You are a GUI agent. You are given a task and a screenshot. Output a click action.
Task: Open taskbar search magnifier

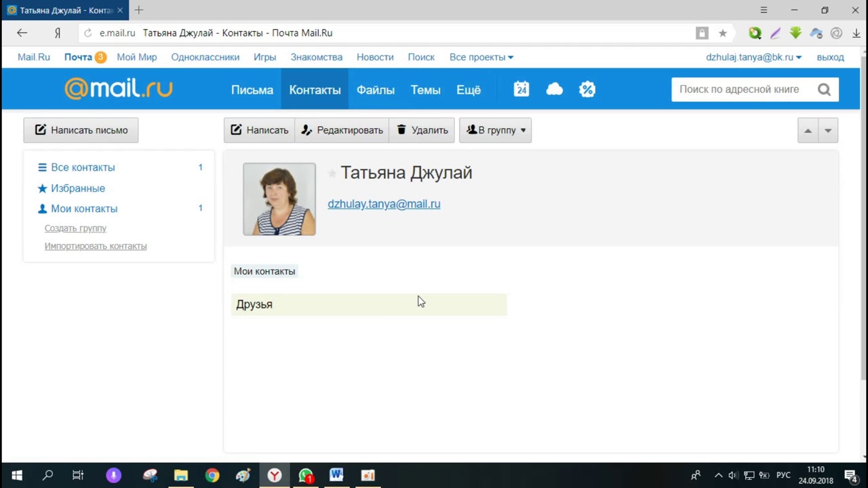point(47,475)
